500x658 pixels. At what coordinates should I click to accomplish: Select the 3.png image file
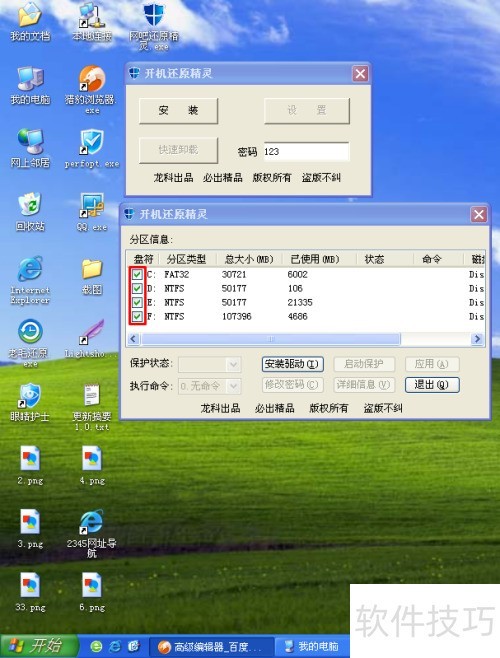coord(30,529)
